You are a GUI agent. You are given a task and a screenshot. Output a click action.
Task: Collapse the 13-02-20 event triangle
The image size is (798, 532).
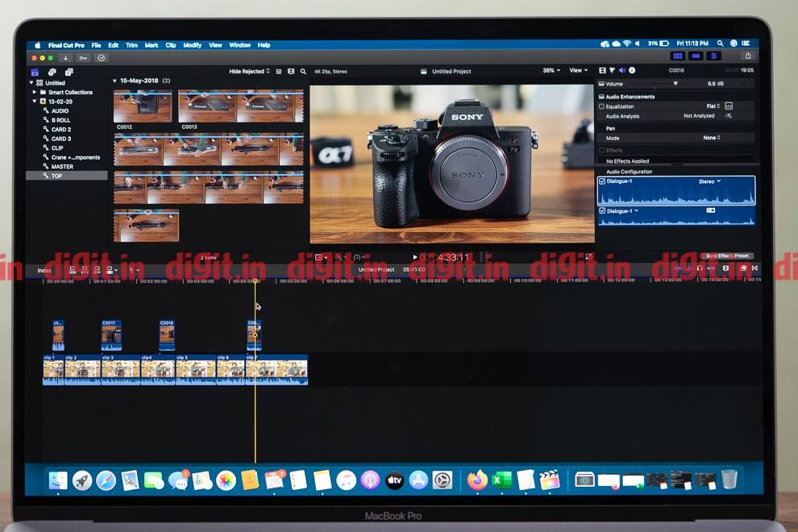coord(35,102)
